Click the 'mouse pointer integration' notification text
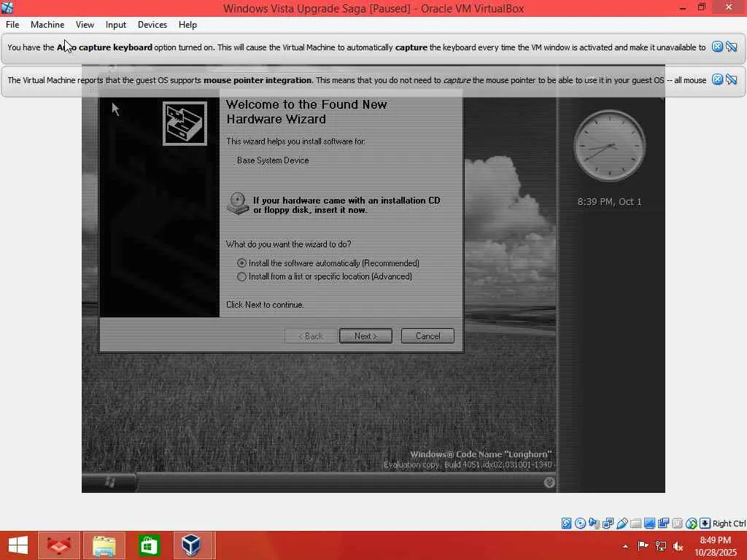Screen dimensions: 747x560 (357, 80)
